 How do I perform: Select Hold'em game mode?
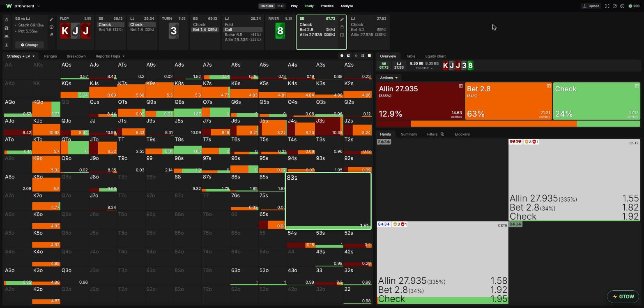tap(267, 6)
